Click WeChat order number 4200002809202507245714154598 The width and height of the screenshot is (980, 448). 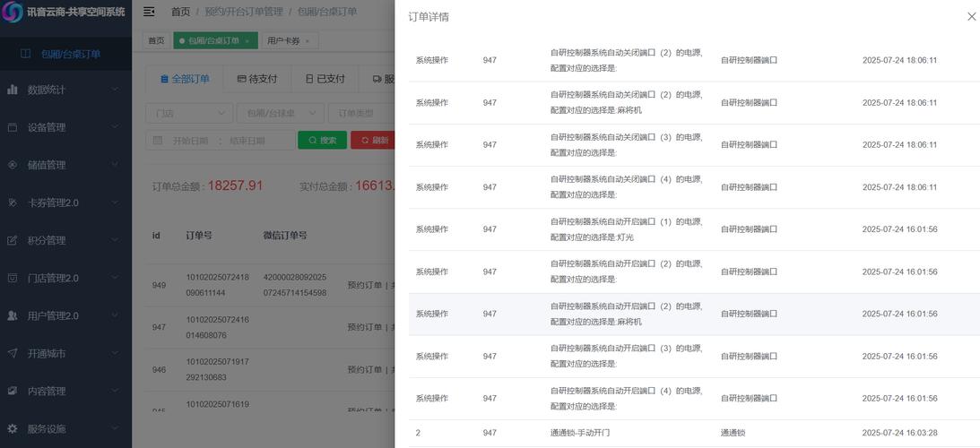click(295, 285)
